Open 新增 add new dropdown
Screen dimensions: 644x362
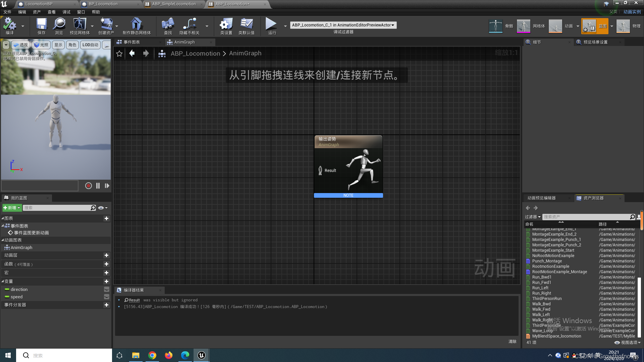(x=12, y=208)
